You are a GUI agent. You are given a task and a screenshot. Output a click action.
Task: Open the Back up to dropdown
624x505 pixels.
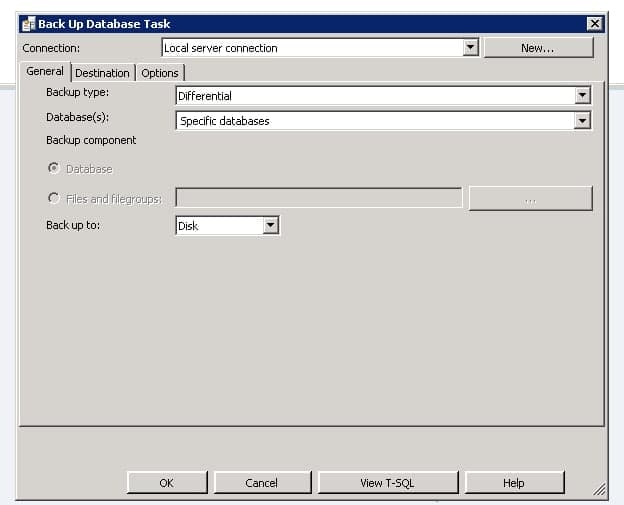(270, 226)
